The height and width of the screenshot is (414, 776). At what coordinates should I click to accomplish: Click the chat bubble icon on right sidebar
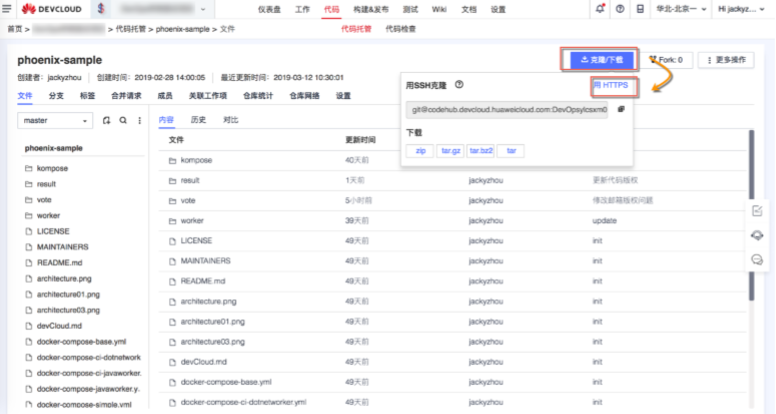click(757, 259)
